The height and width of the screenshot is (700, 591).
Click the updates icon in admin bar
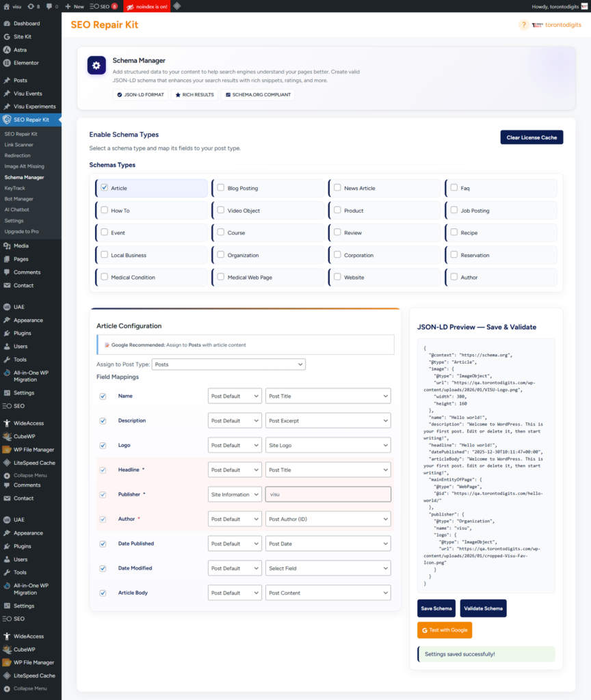click(30, 6)
